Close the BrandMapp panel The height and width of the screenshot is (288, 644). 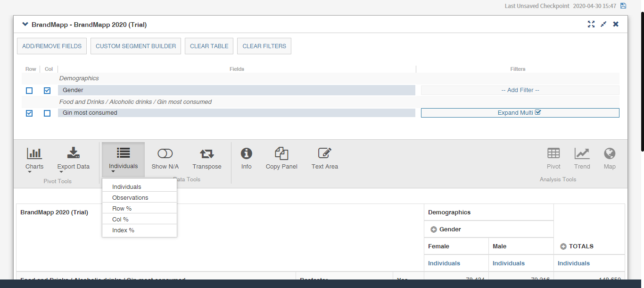pyautogui.click(x=616, y=24)
